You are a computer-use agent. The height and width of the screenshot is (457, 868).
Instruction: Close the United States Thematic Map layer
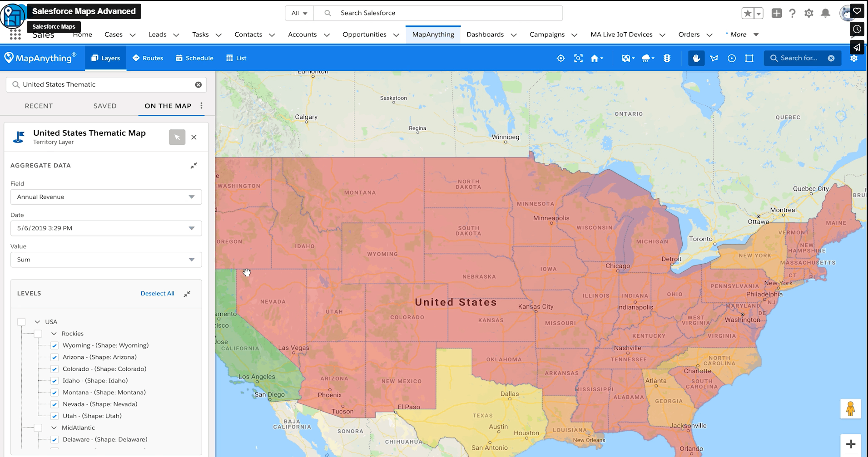pos(194,137)
